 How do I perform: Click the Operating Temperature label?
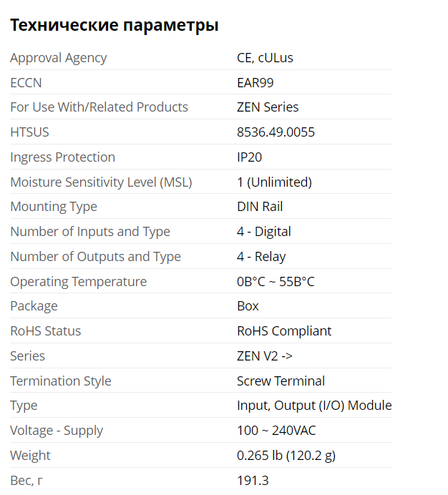pyautogui.click(x=78, y=282)
